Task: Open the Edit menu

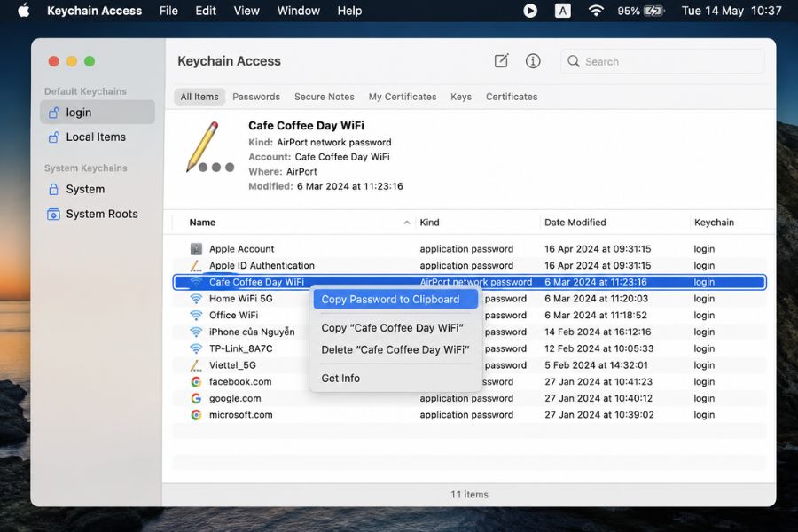Action: click(x=206, y=11)
